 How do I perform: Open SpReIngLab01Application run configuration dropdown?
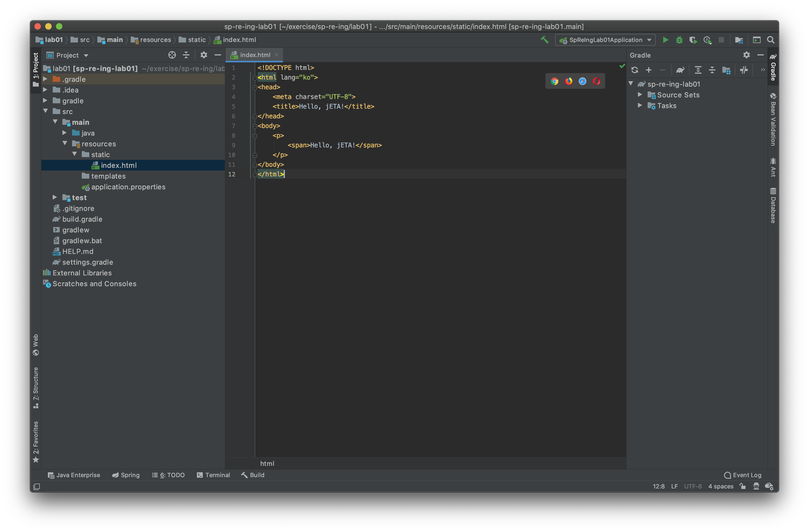[605, 40]
